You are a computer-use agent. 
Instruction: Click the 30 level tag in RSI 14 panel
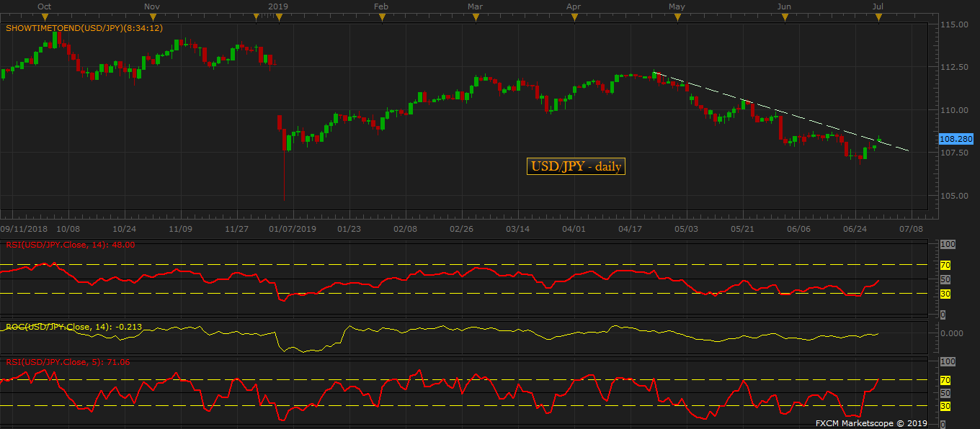945,294
